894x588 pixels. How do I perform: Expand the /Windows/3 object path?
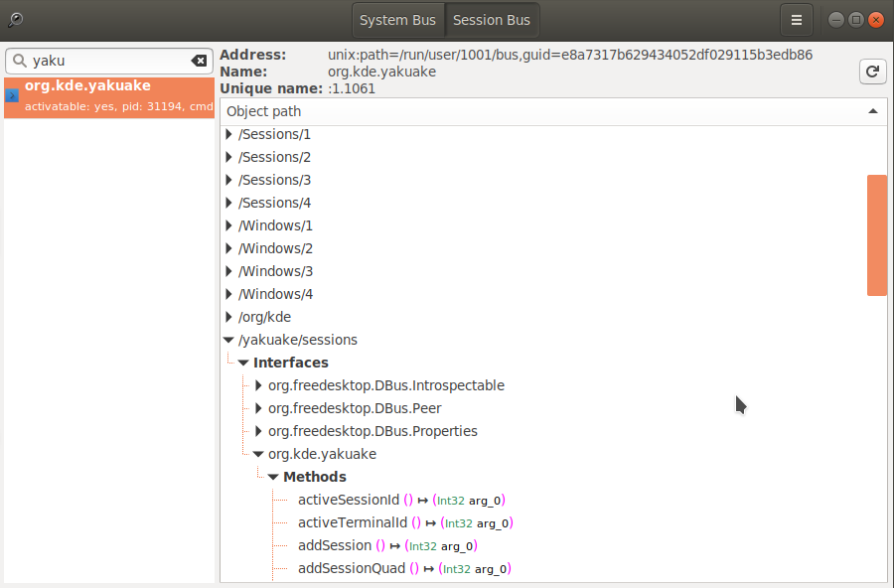(x=228, y=271)
